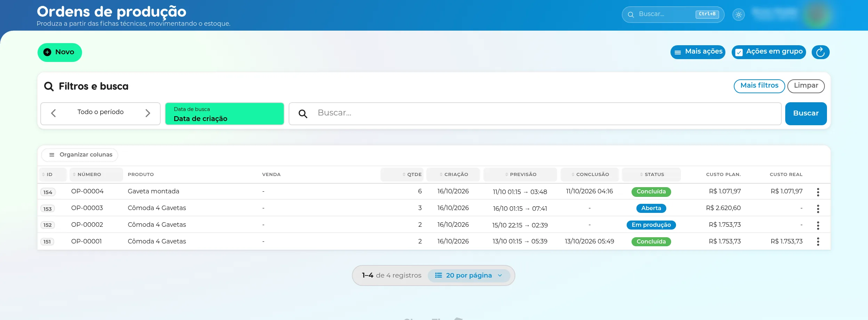The image size is (868, 320).
Task: Click the magnifier icon in header search
Action: point(631,15)
